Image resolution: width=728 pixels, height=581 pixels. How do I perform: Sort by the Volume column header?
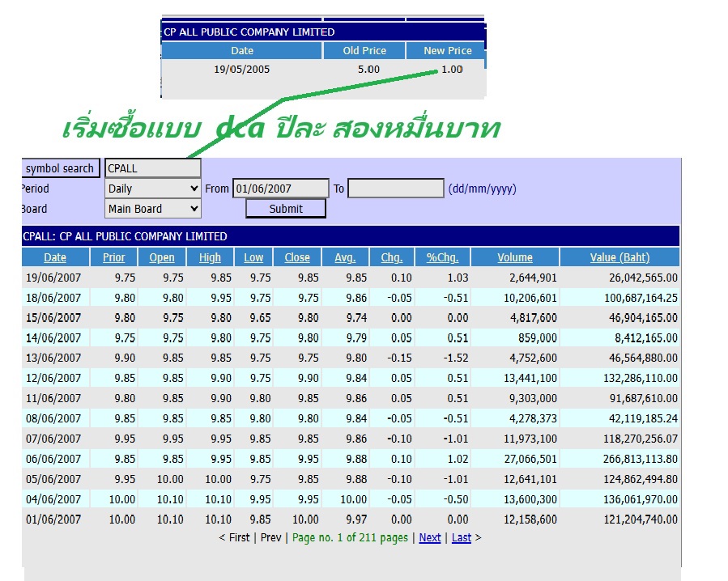click(515, 257)
